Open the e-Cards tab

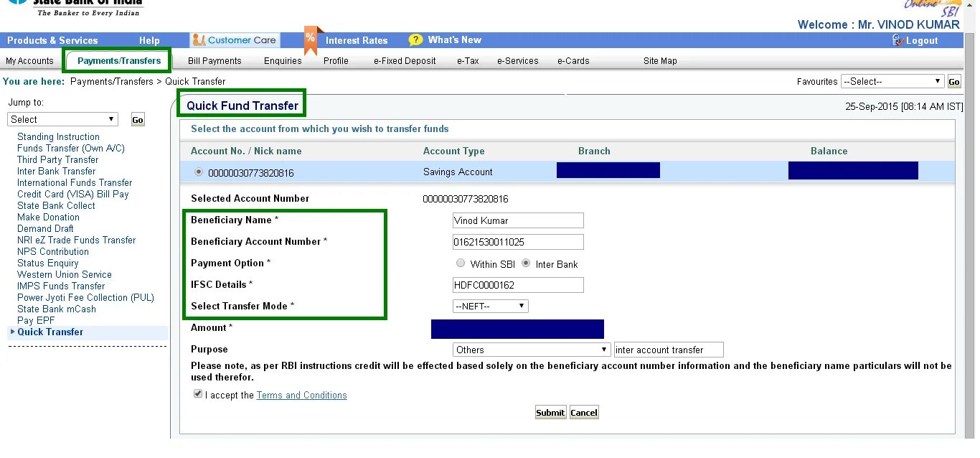click(573, 61)
